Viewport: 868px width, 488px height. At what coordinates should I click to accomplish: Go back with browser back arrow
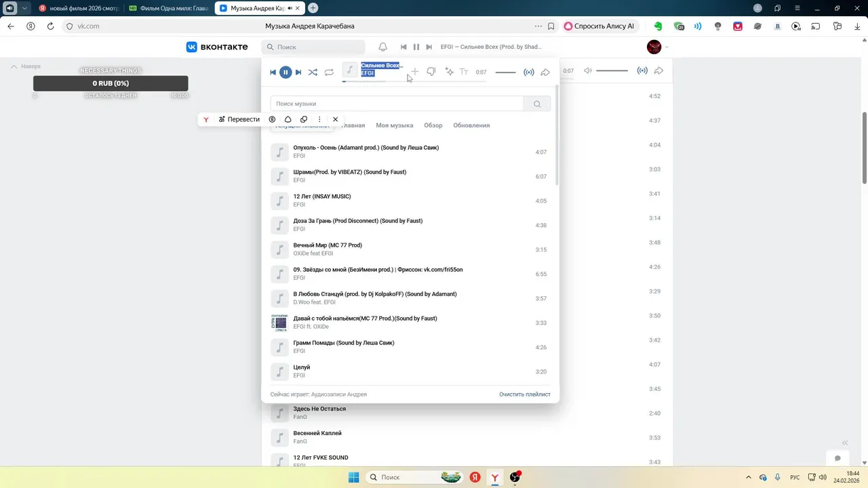point(11,26)
